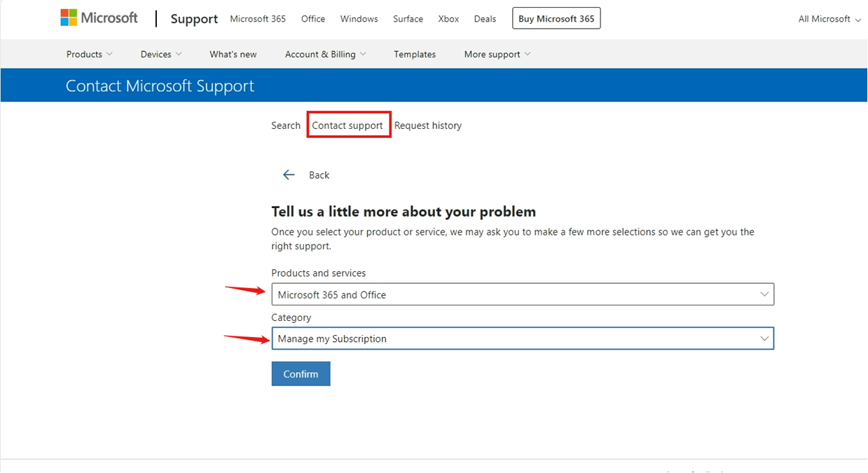The image size is (868, 473).
Task: Open the Support home link
Action: click(x=194, y=19)
